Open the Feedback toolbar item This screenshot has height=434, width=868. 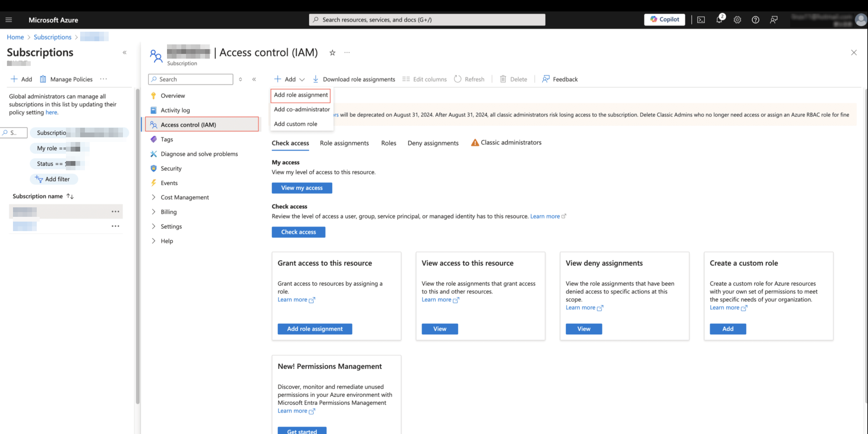click(x=560, y=79)
